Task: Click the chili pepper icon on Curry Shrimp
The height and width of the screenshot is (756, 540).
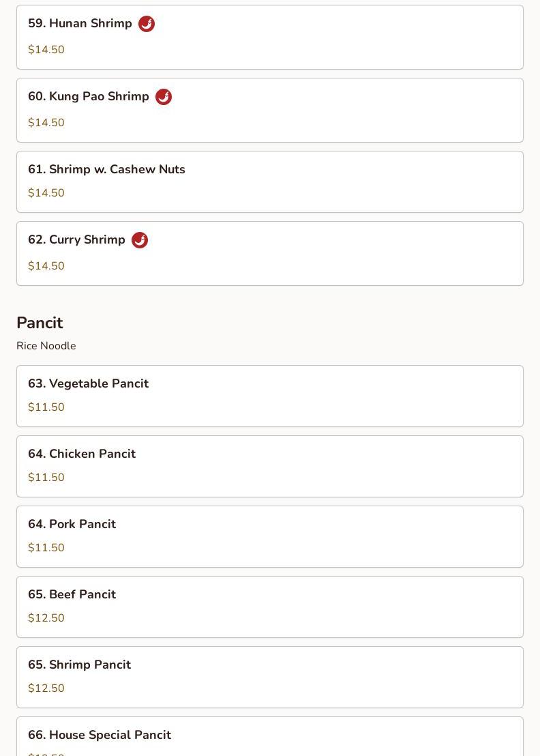Action: click(x=140, y=240)
